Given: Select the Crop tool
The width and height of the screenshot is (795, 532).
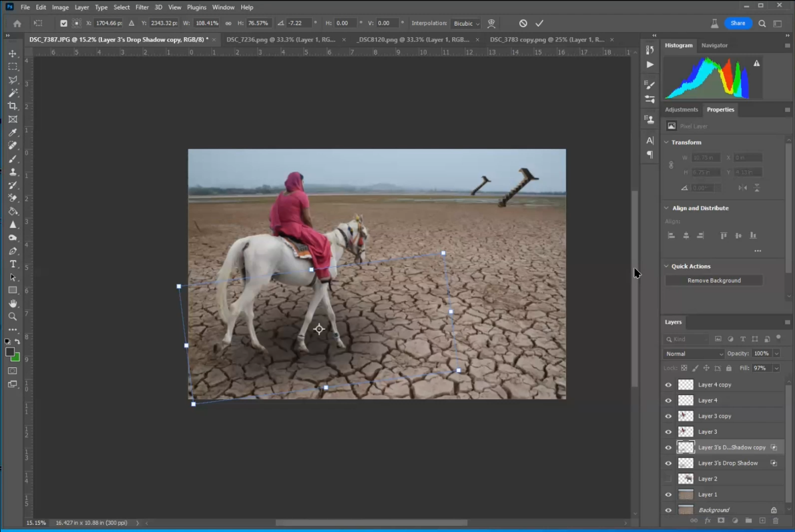Looking at the screenshot, I should tap(13, 106).
